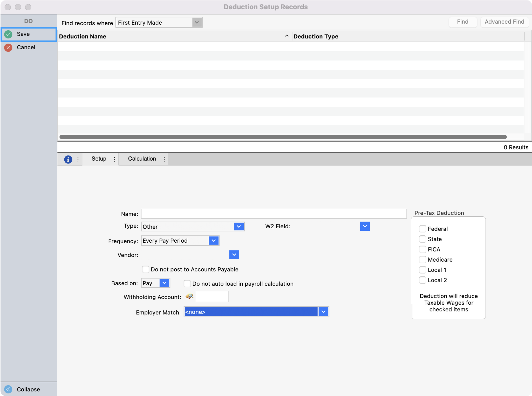This screenshot has height=396, width=532.
Task: Open the Type dropdown showing Other
Action: pos(238,227)
